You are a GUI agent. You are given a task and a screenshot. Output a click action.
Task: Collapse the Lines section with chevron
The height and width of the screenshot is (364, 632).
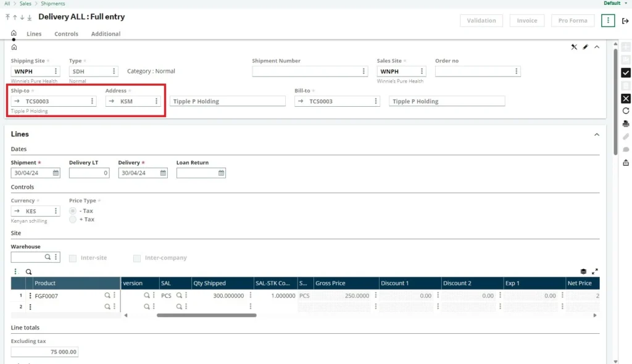[596, 134]
